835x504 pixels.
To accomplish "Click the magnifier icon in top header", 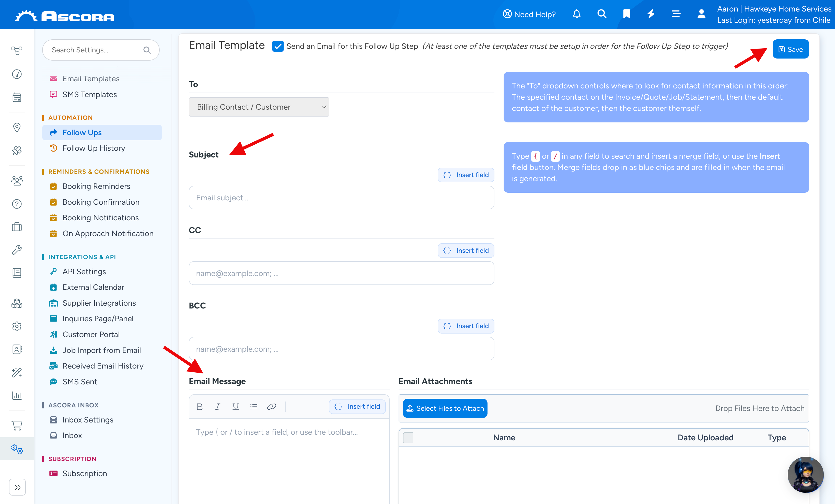I will click(601, 14).
